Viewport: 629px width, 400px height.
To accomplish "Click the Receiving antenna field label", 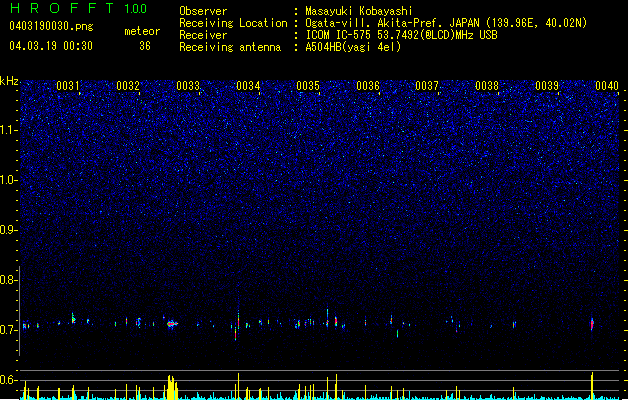I will [x=230, y=47].
